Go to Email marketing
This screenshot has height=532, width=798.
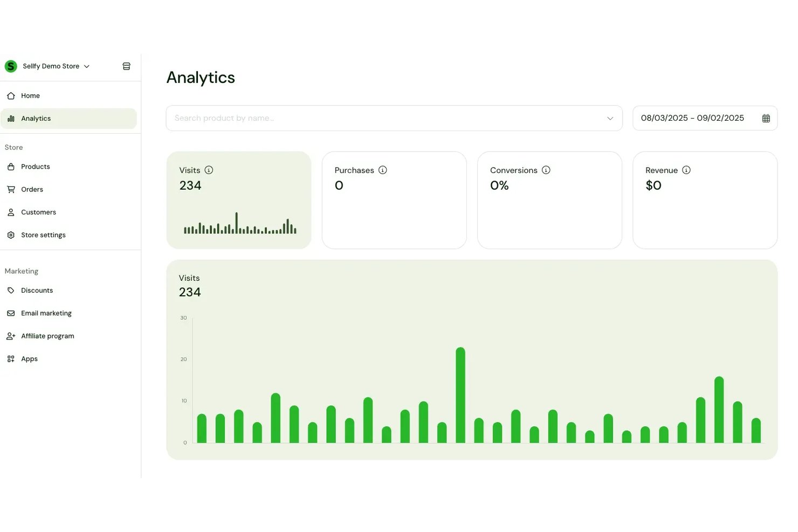coord(68,313)
